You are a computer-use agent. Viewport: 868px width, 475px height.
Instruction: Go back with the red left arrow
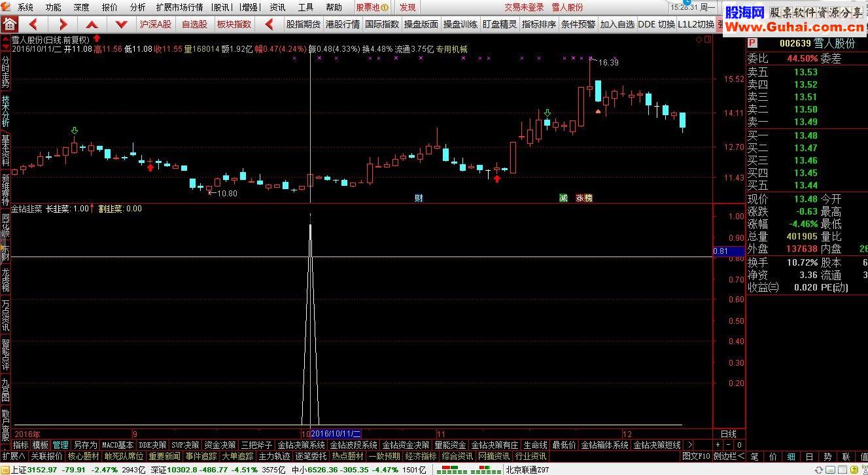click(x=33, y=24)
